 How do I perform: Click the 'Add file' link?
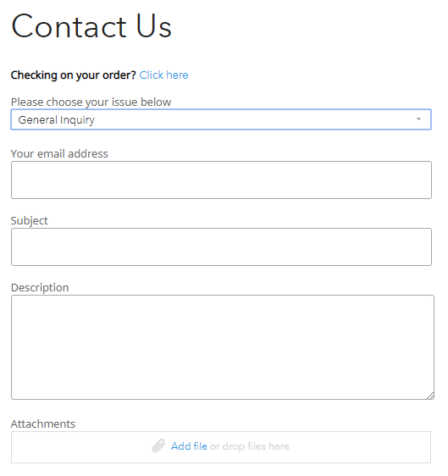coord(189,446)
